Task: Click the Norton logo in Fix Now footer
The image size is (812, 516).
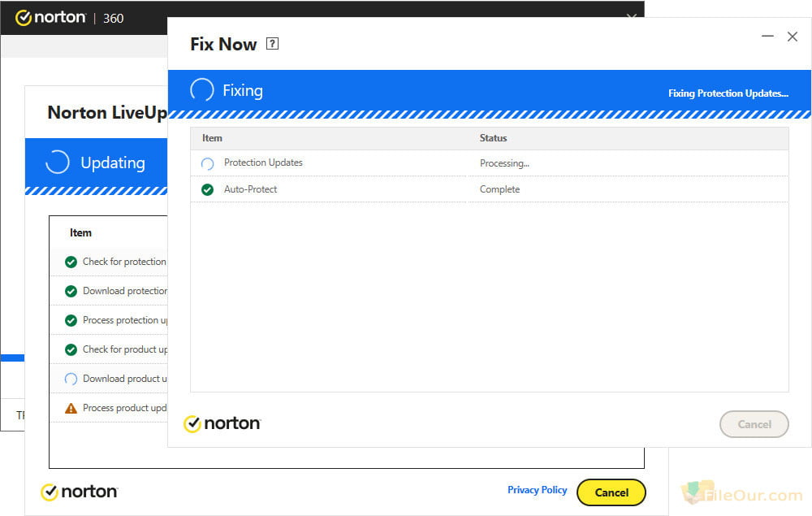Action: coord(222,424)
